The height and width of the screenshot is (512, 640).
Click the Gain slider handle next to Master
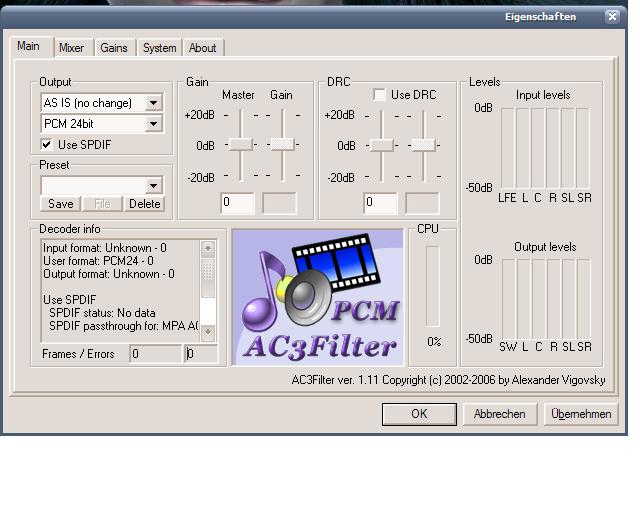click(282, 144)
